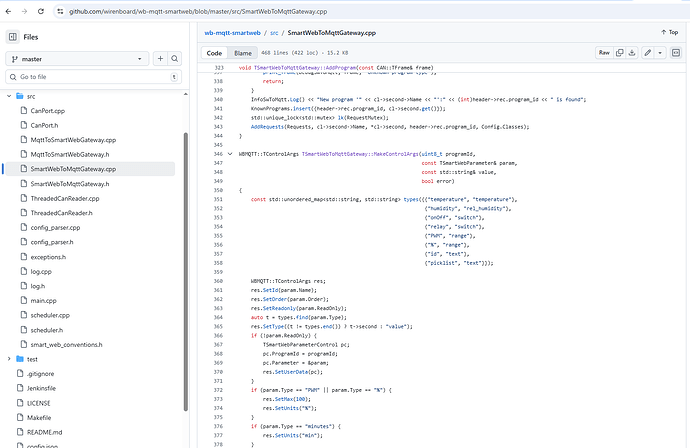Open the master branch dropdown
This screenshot has width=690, height=448.
(x=77, y=59)
